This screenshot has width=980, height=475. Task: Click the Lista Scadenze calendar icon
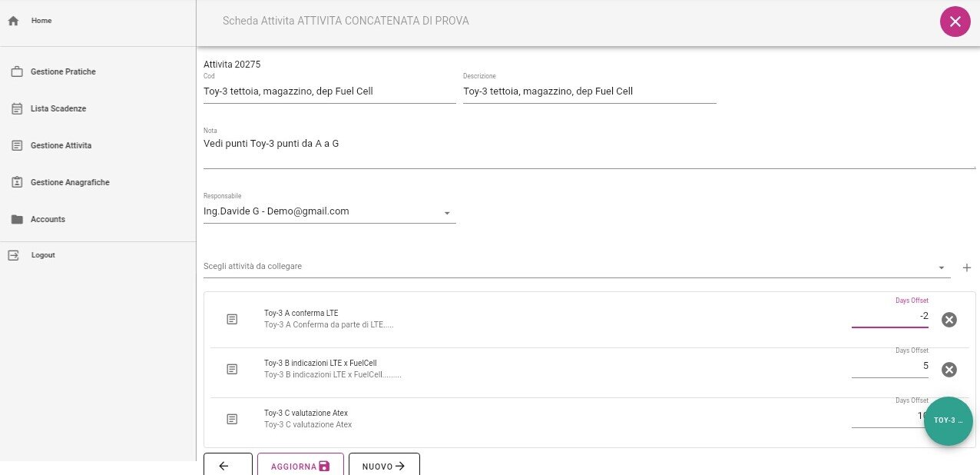pos(17,109)
